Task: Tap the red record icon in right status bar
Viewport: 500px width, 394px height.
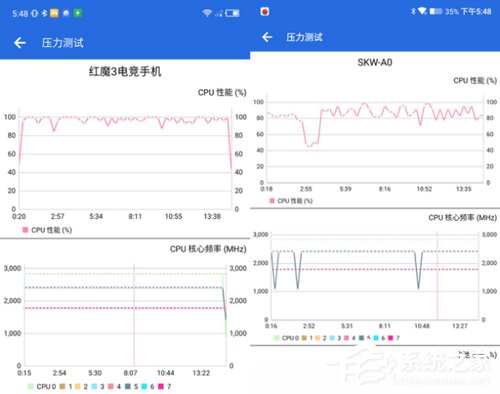Action: coord(265,12)
